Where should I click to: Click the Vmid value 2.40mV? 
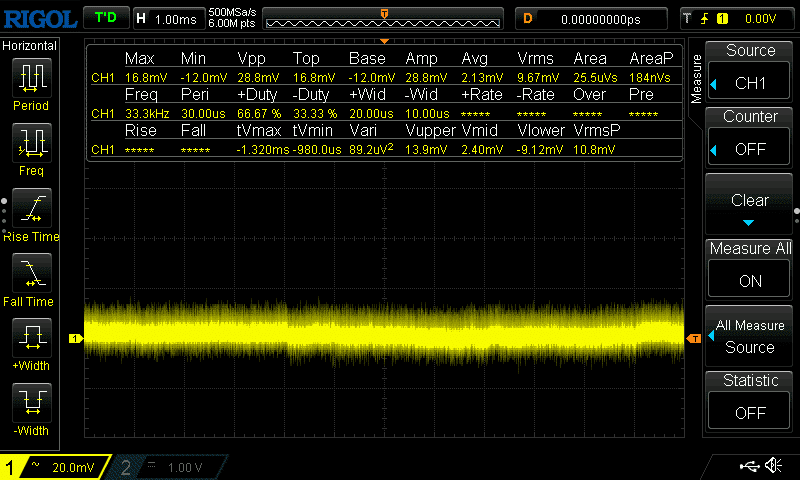[x=482, y=149]
